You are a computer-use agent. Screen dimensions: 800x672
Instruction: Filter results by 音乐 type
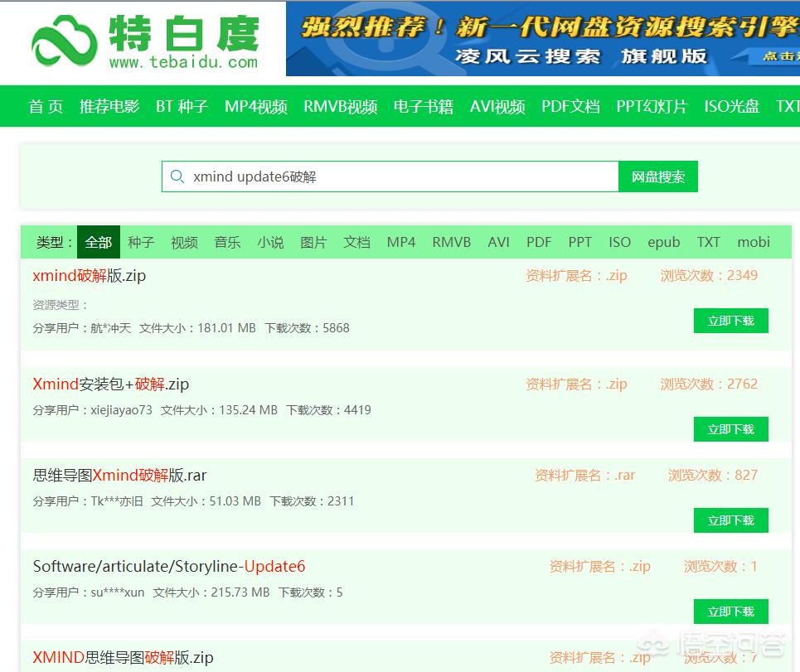227,242
